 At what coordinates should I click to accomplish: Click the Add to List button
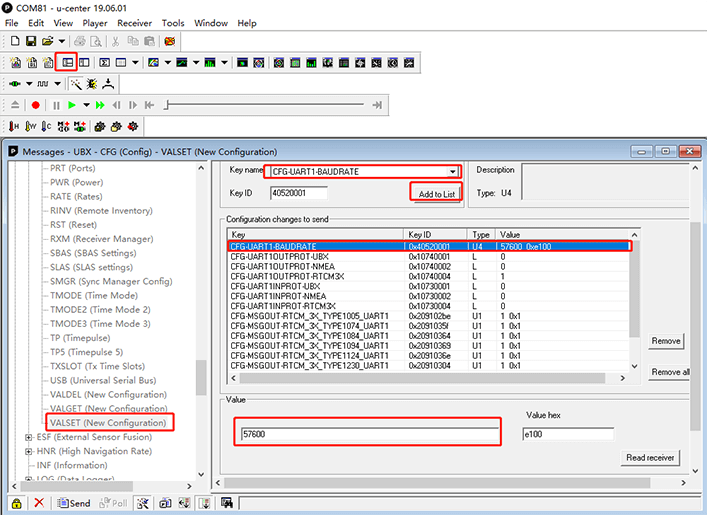(436, 194)
